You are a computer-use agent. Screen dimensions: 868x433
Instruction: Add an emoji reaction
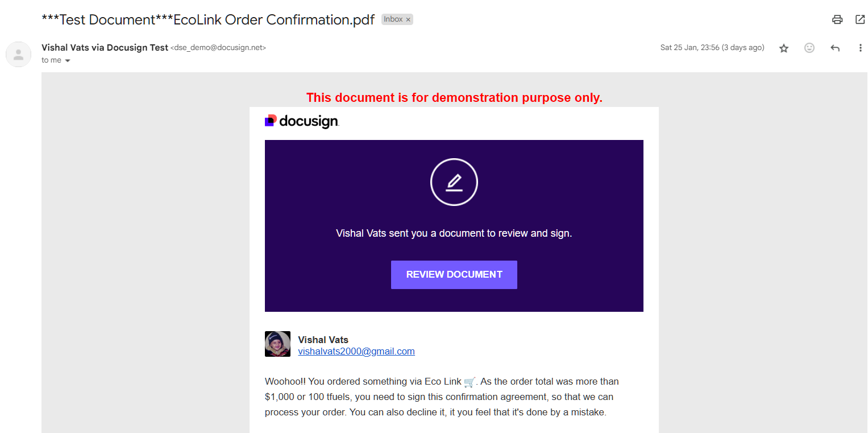pyautogui.click(x=809, y=48)
